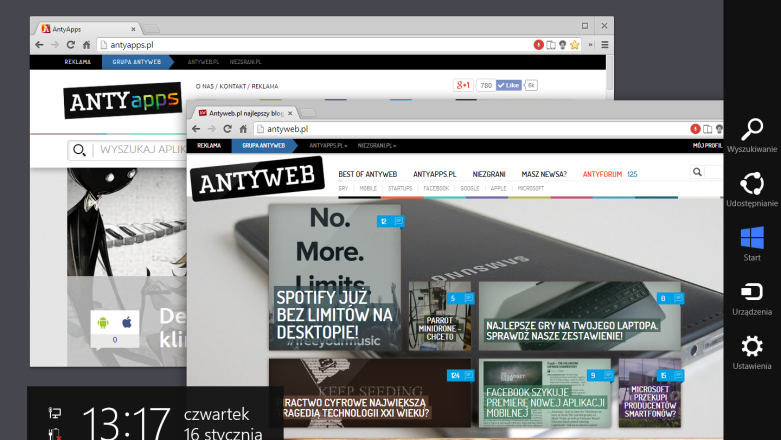Reload the antyapps.pl page

click(71, 45)
